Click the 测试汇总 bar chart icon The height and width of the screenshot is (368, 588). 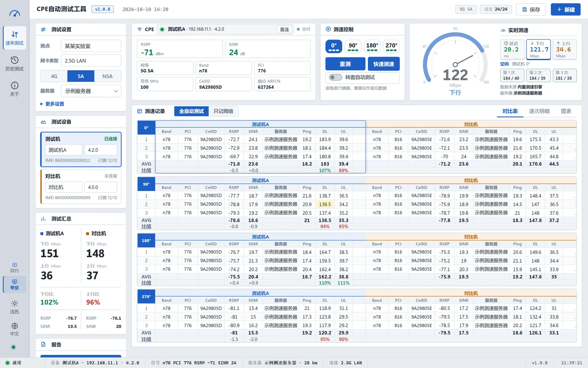pyautogui.click(x=43, y=219)
